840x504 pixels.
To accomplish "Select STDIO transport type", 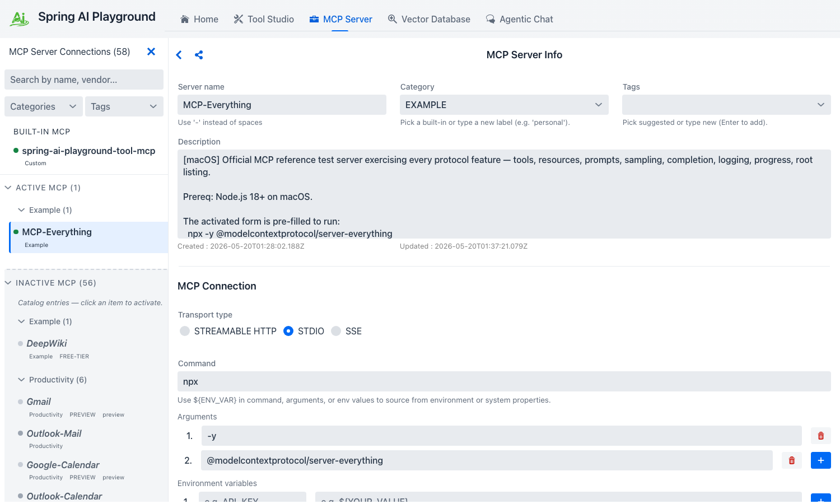I will (288, 331).
